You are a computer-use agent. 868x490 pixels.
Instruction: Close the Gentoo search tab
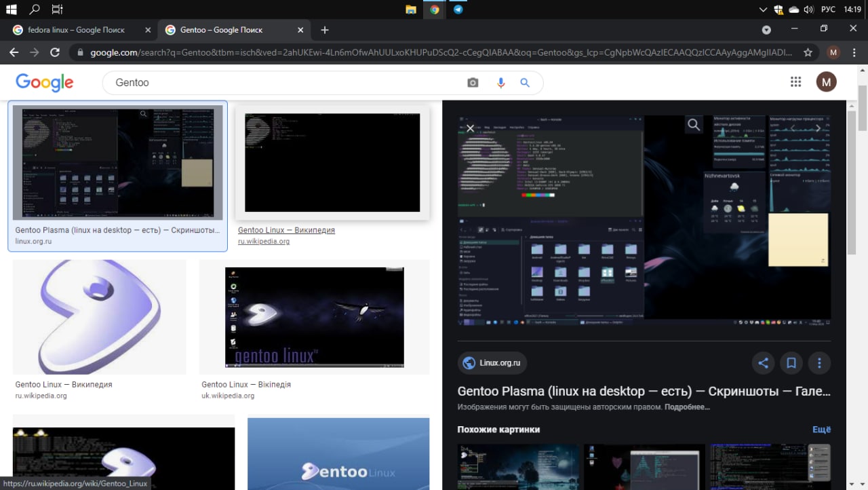tap(300, 30)
